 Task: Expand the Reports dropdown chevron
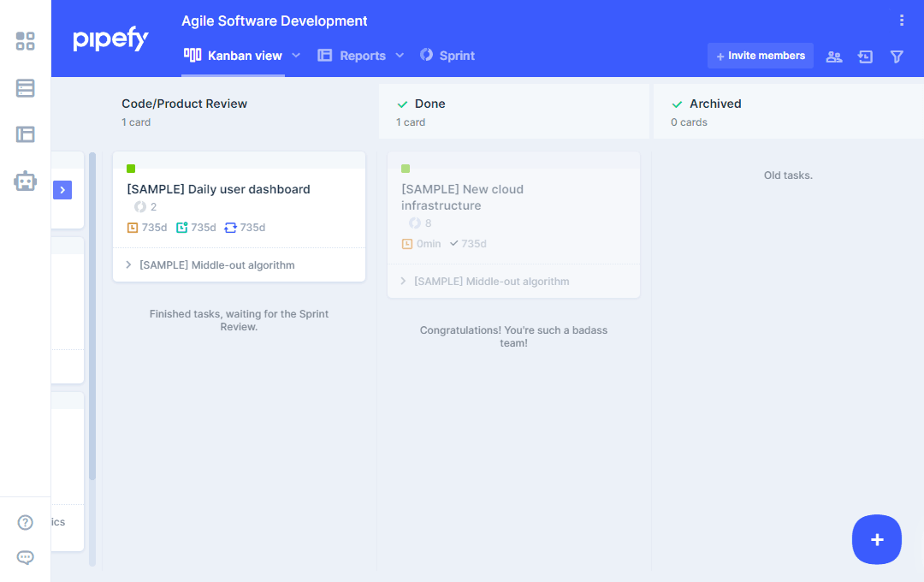(x=400, y=56)
